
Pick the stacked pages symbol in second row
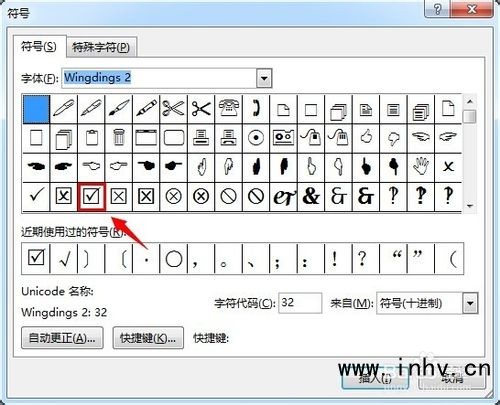64,138
